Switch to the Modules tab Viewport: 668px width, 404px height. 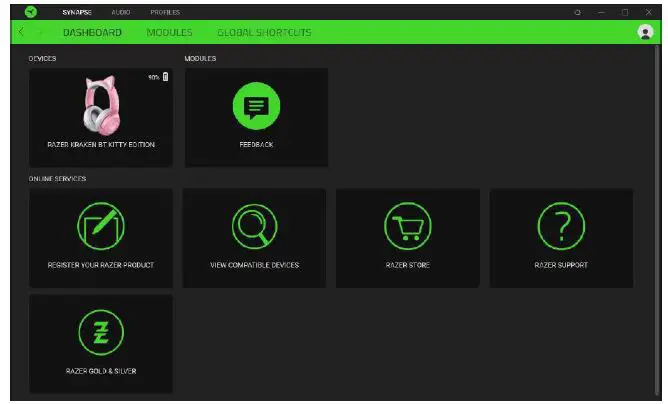point(170,32)
